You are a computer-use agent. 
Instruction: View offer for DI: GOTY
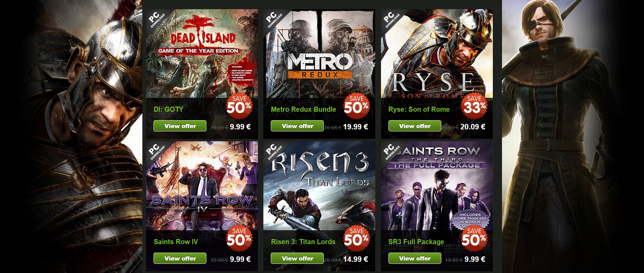click(x=180, y=126)
